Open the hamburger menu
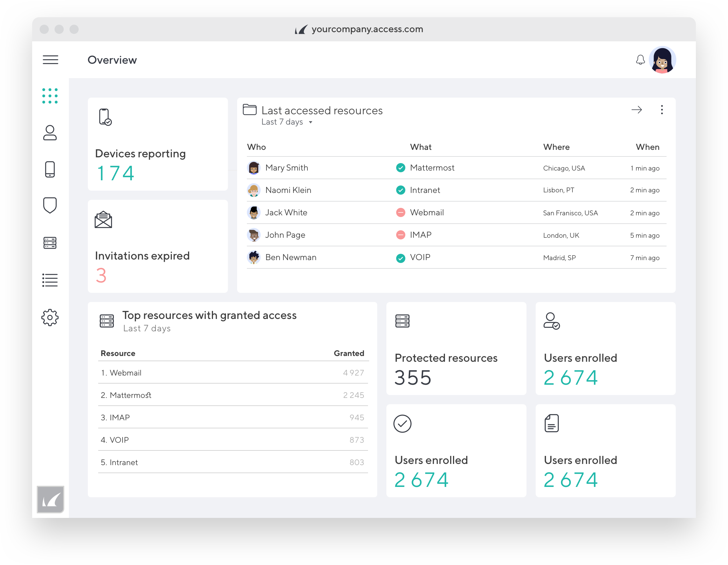The image size is (728, 565). 50,60
